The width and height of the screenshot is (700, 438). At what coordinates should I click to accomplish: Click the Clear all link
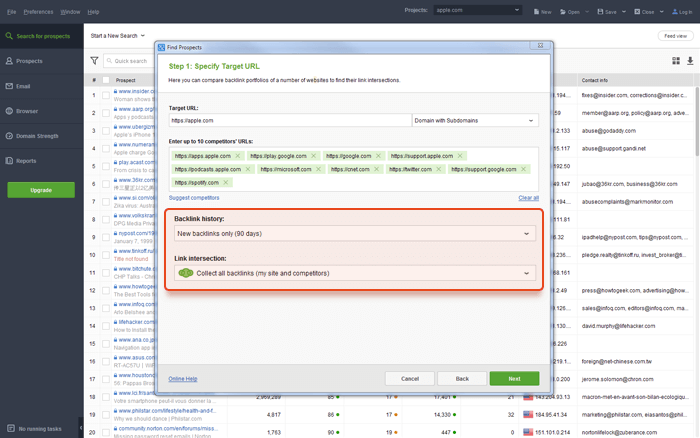coord(529,198)
